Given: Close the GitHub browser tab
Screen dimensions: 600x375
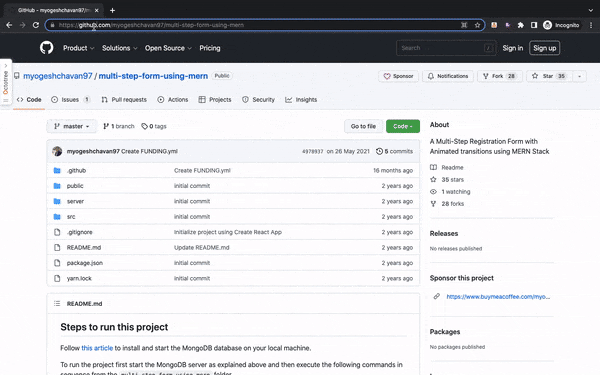Looking at the screenshot, I should click(x=96, y=10).
